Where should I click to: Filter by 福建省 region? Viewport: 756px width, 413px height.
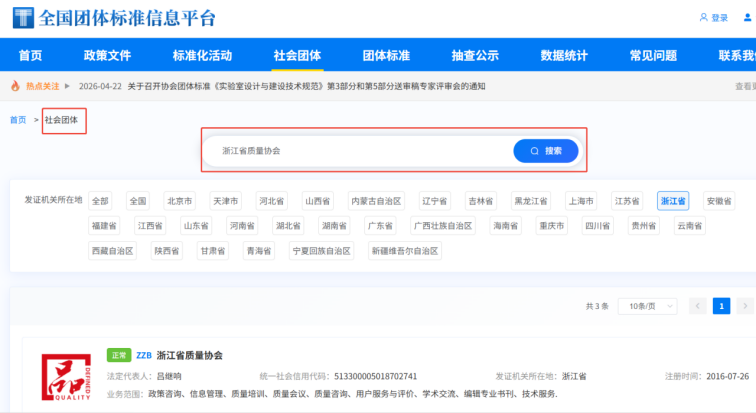click(104, 226)
